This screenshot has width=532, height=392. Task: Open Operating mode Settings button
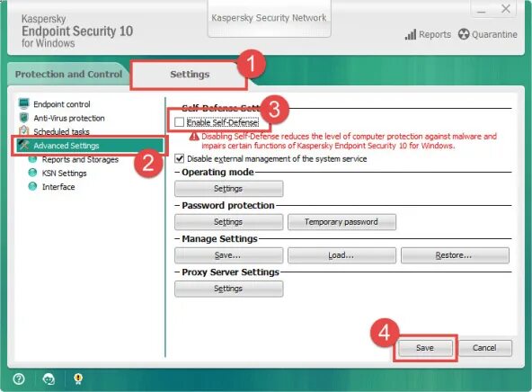coord(228,189)
